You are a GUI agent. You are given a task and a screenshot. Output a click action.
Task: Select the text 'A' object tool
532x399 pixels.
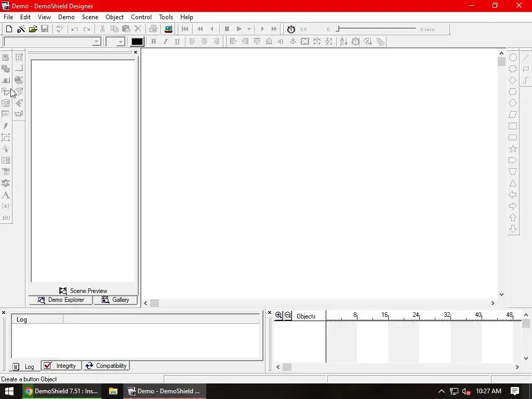pos(5,195)
